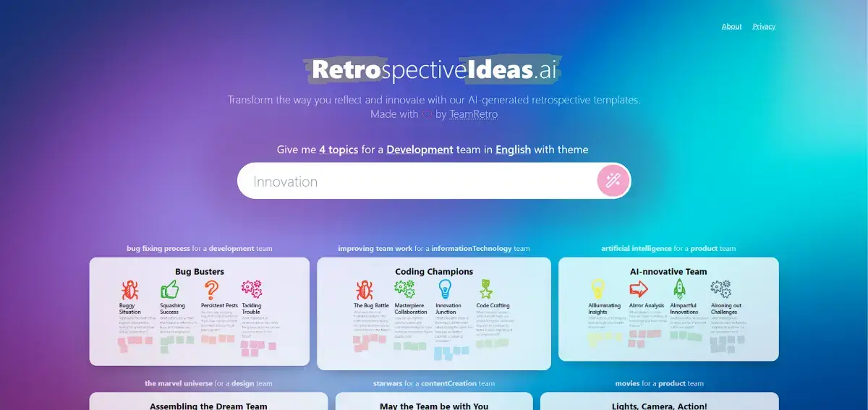Click the red bug icon for The Bug Battle

pyautogui.click(x=364, y=290)
